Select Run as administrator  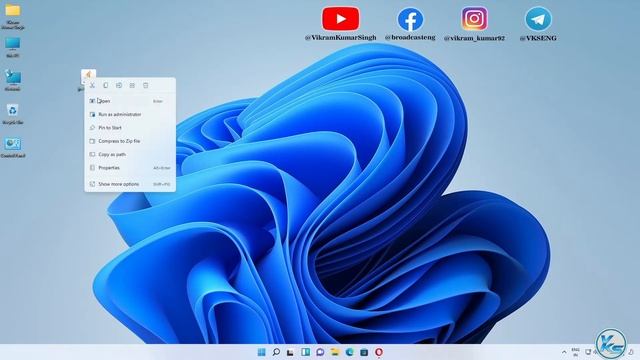pyautogui.click(x=130, y=114)
